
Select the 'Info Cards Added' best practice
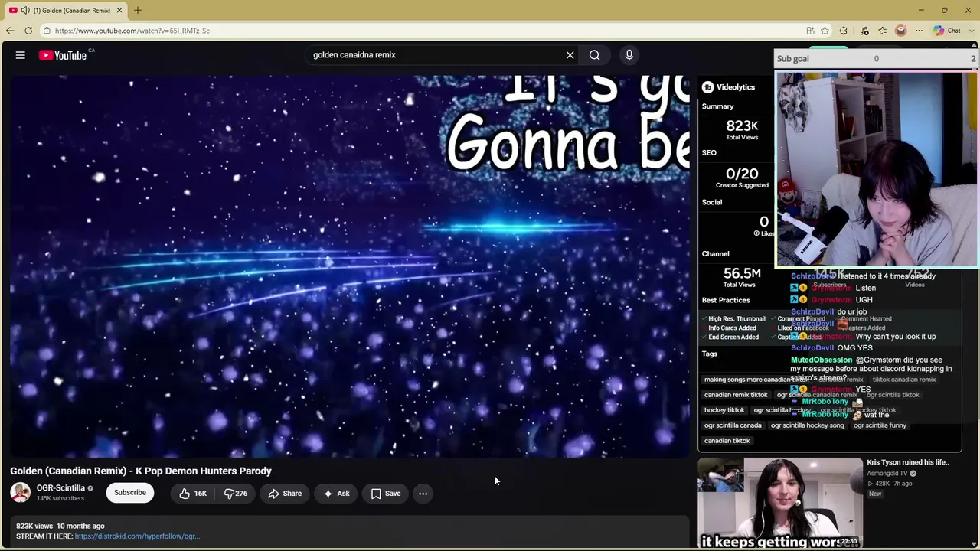tap(728, 328)
